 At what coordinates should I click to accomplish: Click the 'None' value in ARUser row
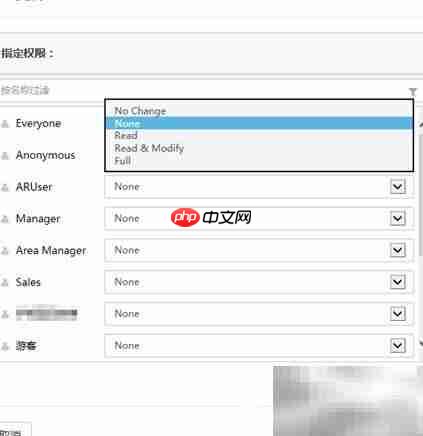(127, 187)
